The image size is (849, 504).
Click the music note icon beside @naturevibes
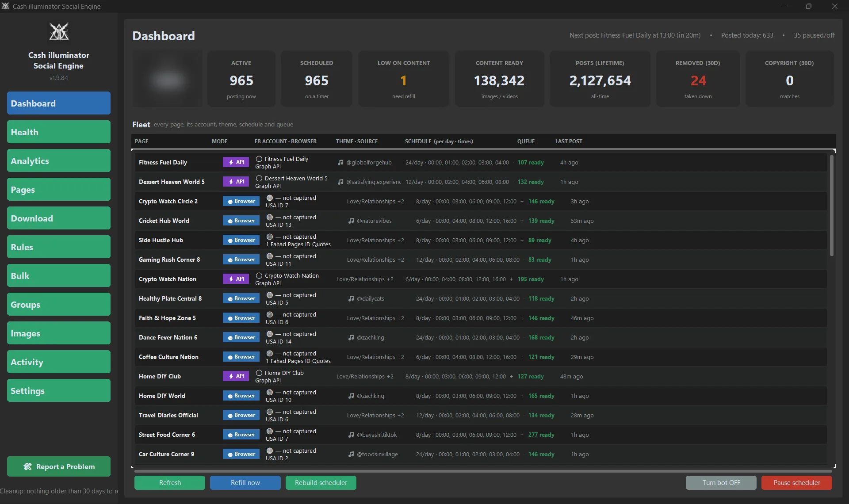351,221
